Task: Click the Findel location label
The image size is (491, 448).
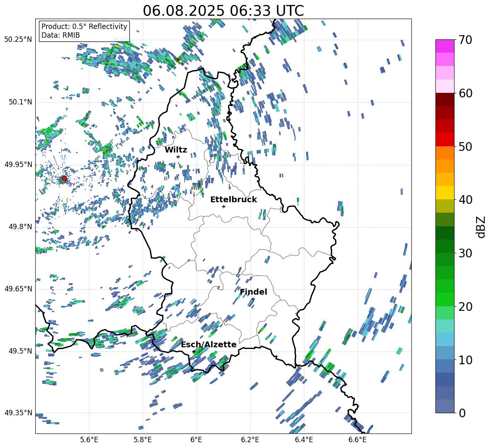Action: click(253, 292)
